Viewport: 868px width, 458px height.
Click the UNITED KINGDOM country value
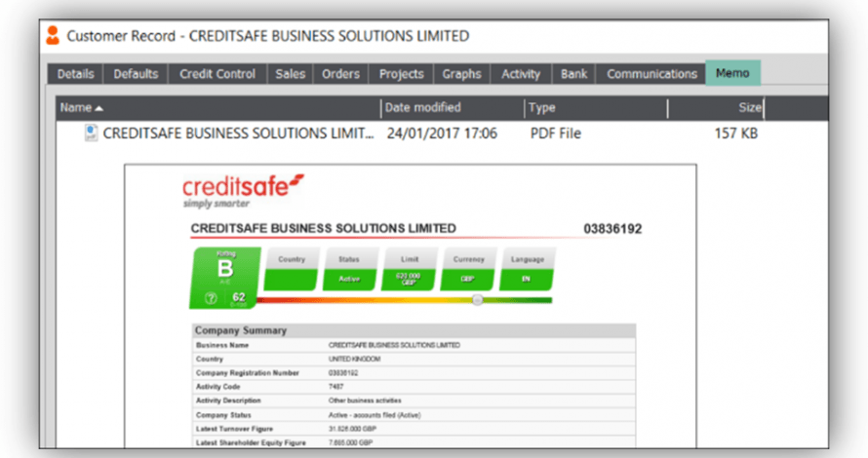point(354,359)
